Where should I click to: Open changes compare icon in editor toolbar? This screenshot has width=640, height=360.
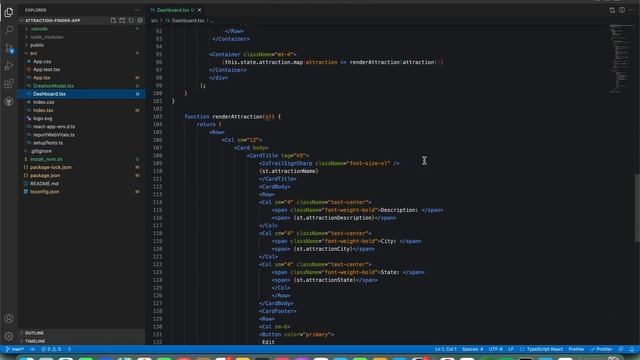(x=612, y=10)
